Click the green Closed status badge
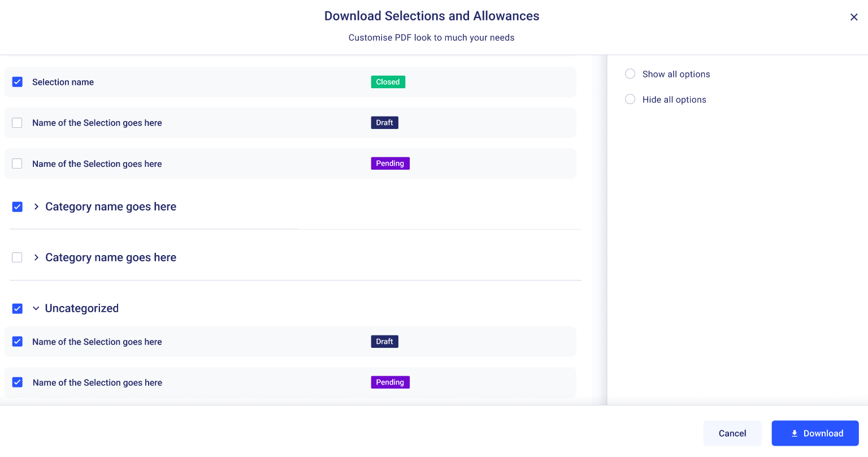The width and height of the screenshot is (868, 457). point(388,82)
